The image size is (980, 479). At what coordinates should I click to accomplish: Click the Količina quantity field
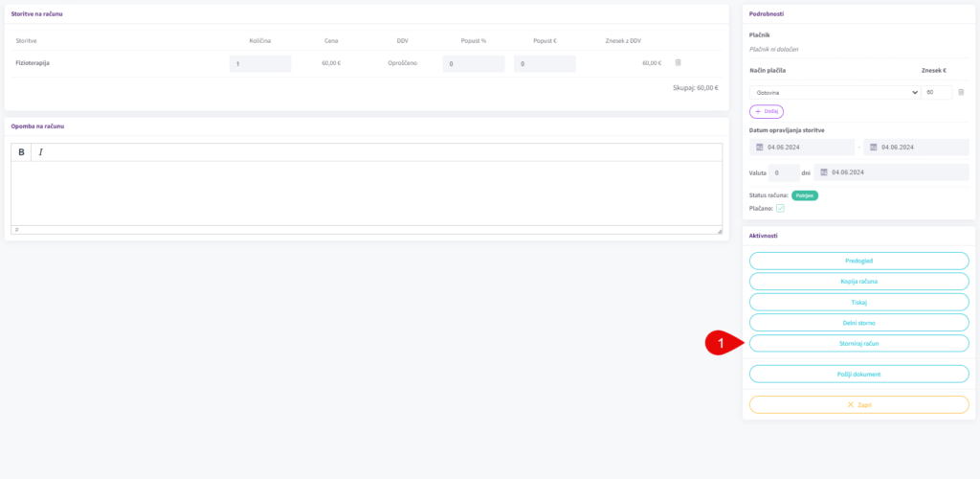tap(260, 63)
